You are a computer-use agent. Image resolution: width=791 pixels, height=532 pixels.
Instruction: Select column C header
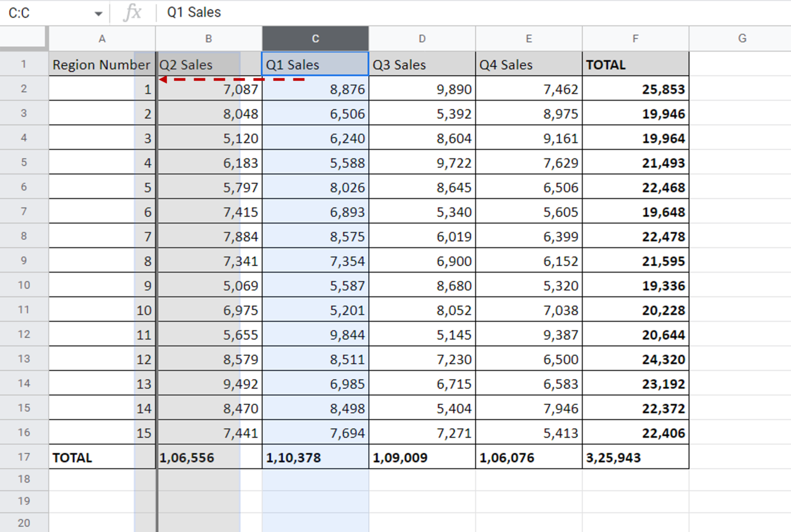tap(315, 39)
